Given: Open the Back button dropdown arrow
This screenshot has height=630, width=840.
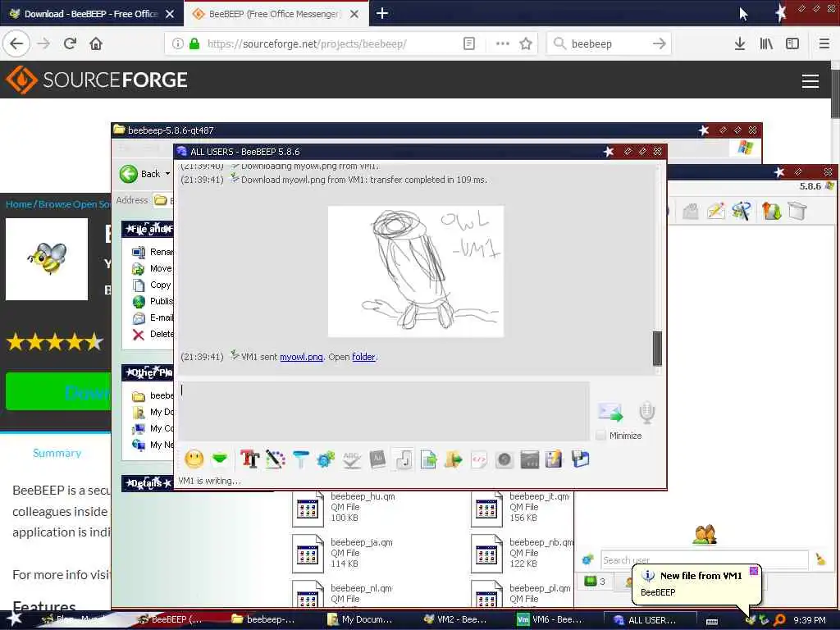Looking at the screenshot, I should (167, 174).
